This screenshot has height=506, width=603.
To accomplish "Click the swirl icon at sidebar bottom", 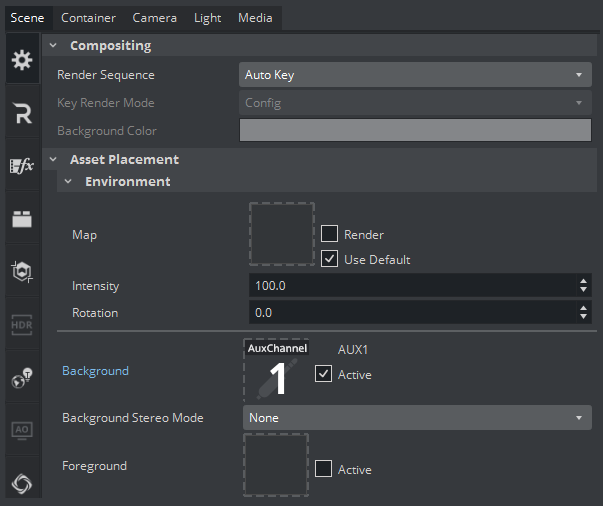I will [21, 483].
